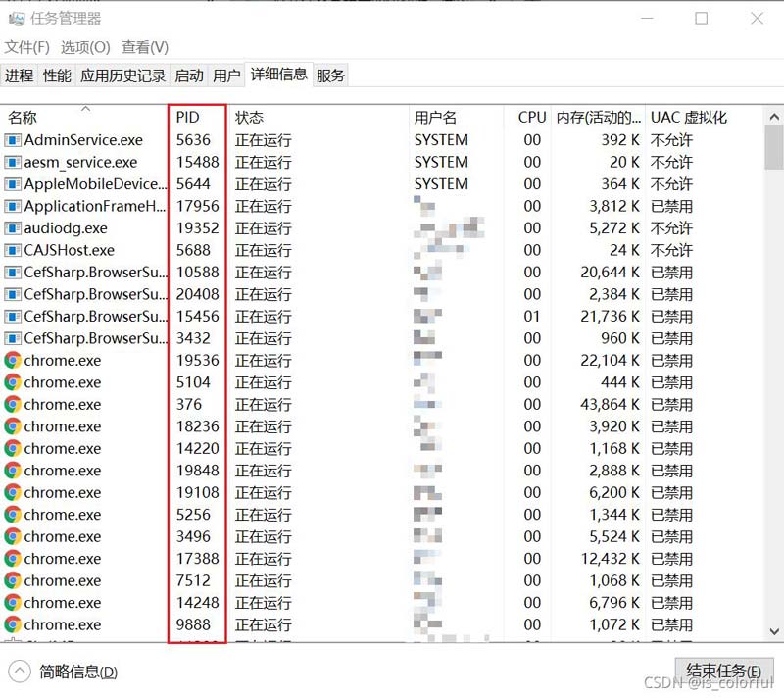Click the Chrome icon for PID 18236
The height and width of the screenshot is (698, 784).
13,426
